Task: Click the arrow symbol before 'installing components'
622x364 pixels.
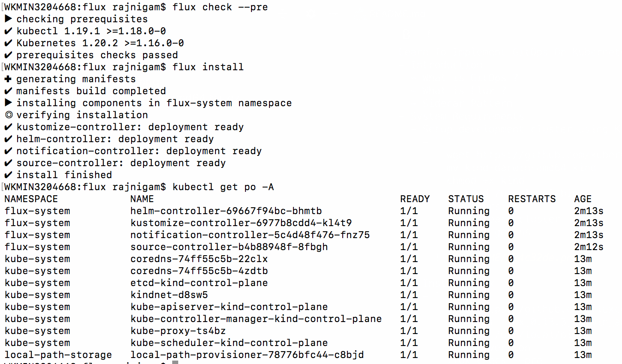Action: [8, 103]
